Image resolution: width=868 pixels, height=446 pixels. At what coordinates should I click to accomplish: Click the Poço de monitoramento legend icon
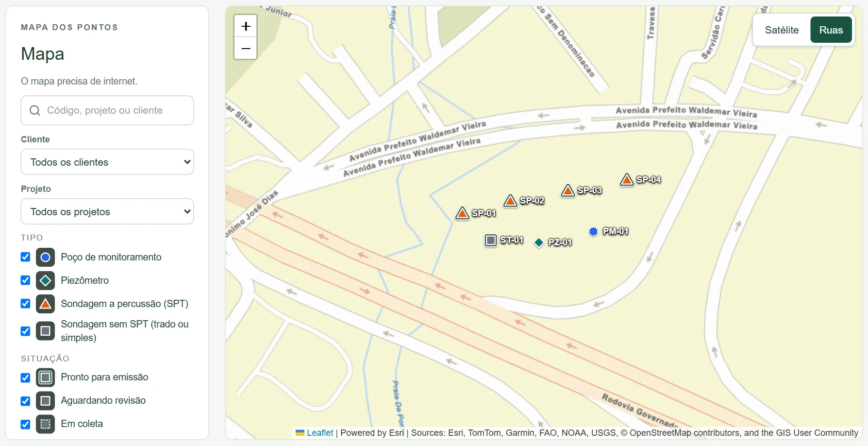45,257
